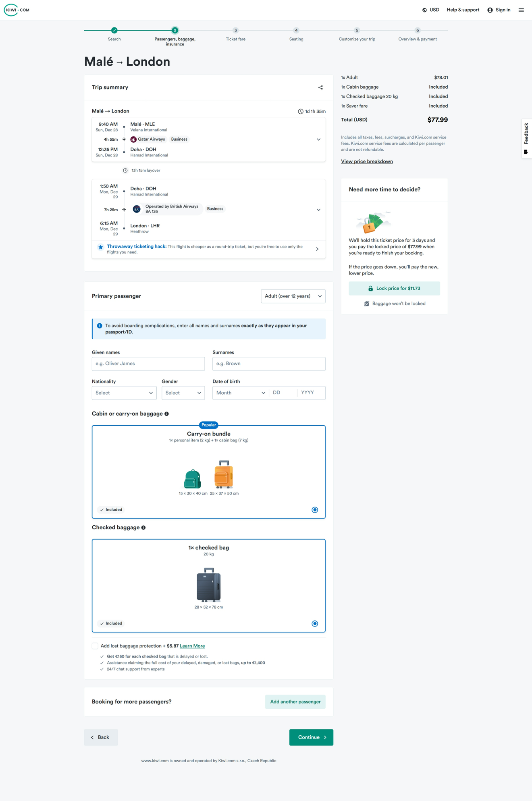This screenshot has width=532, height=801.
Task: Click the Continue button
Action: click(311, 737)
